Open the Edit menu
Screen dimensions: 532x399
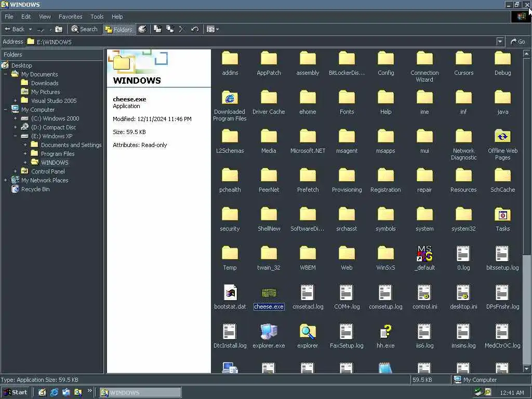point(26,17)
